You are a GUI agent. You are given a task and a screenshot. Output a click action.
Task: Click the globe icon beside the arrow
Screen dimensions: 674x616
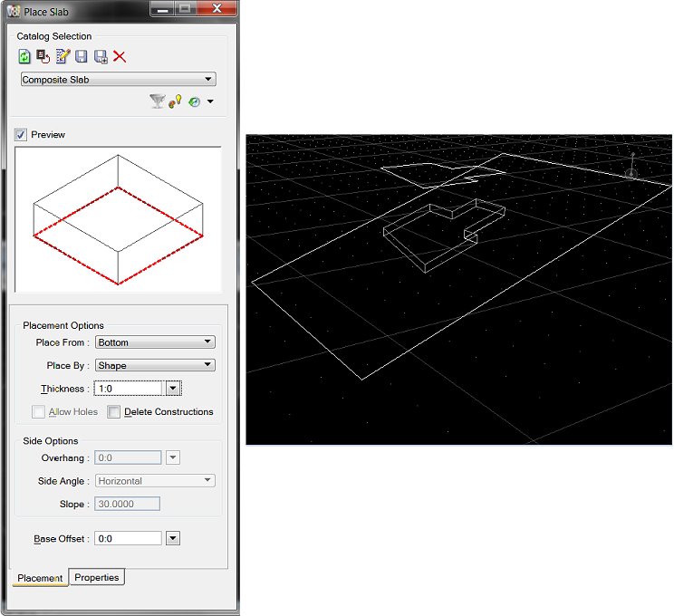[195, 101]
